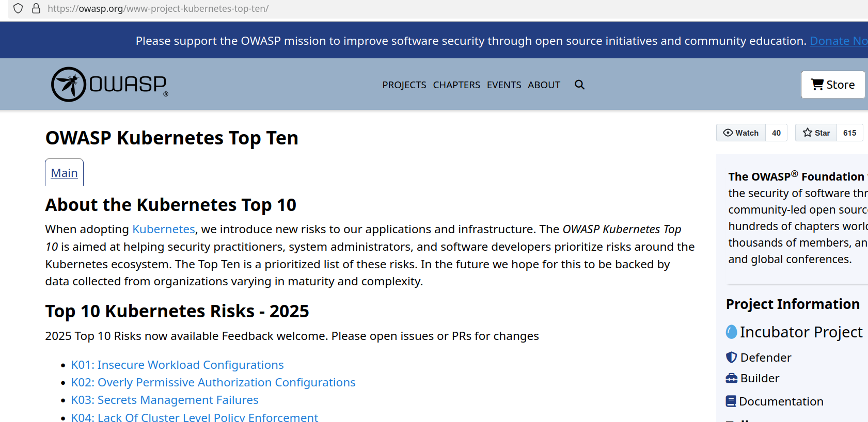Open K03: Secrets Management Failures
Viewport: 868px width, 422px height.
(x=165, y=400)
